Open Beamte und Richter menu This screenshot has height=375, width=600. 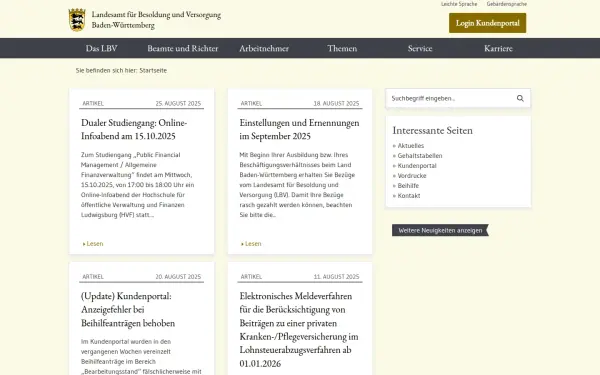coord(183,48)
